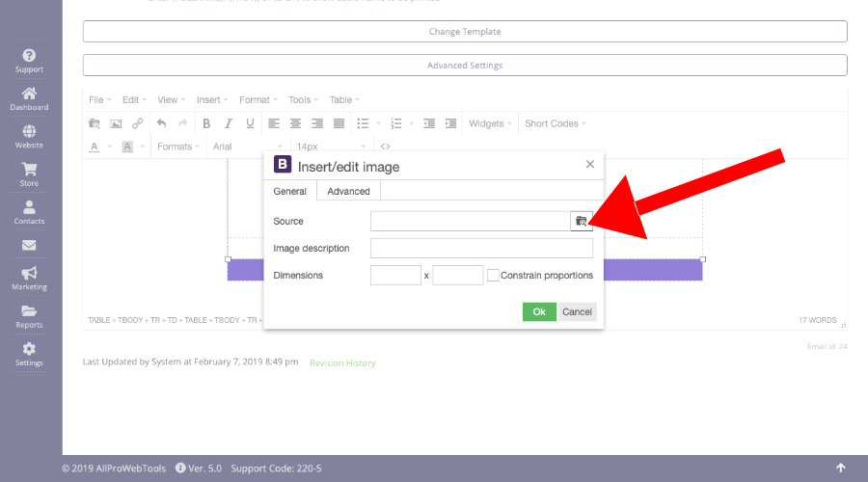Click the text color swatch button
Image resolution: width=868 pixels, height=482 pixels.
95,147
